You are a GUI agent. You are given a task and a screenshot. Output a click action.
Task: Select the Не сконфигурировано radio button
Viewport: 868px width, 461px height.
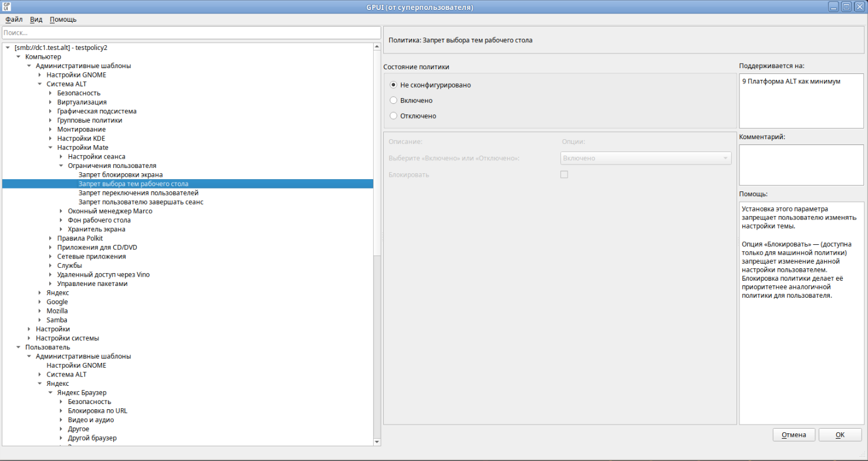coord(394,85)
